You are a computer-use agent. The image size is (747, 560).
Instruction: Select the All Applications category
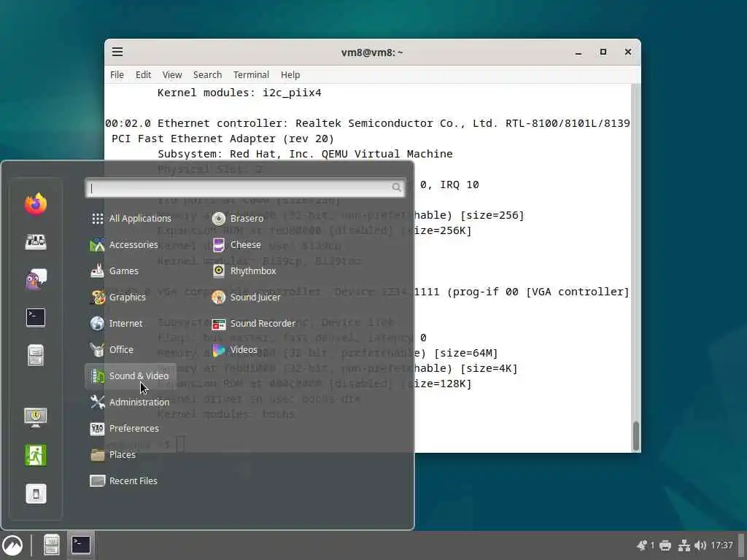[131, 219]
